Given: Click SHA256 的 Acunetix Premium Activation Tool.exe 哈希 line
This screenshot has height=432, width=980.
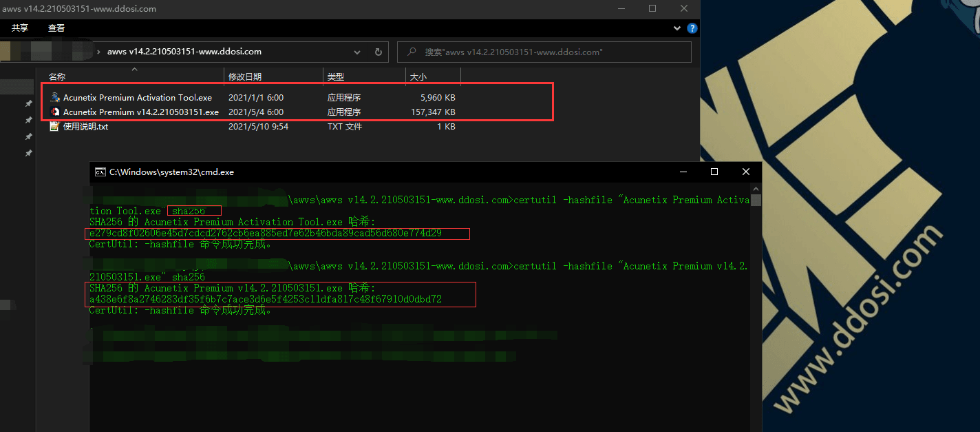Looking at the screenshot, I should tap(233, 222).
